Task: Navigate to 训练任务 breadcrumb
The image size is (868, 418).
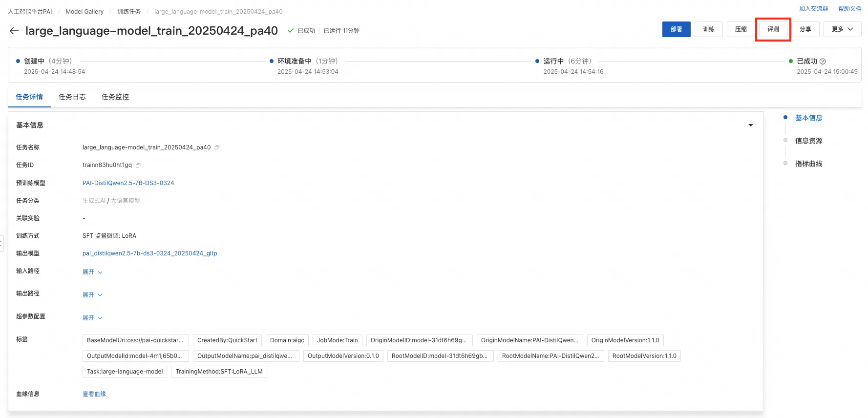Action: [x=129, y=12]
